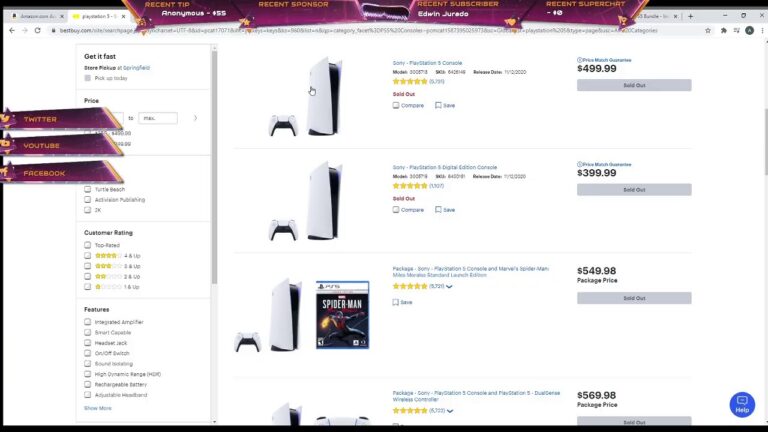Apply the price range with arrow button

pyautogui.click(x=195, y=118)
